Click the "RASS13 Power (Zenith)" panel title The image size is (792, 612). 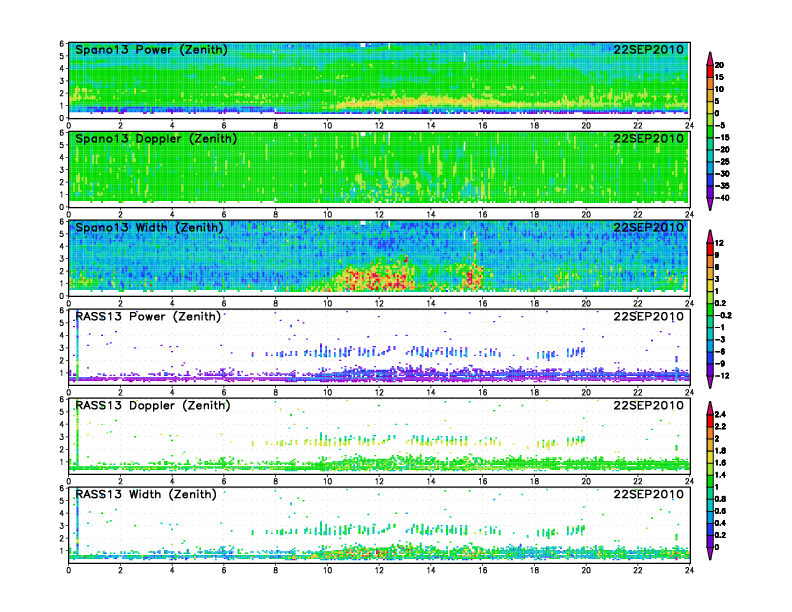pos(148,317)
